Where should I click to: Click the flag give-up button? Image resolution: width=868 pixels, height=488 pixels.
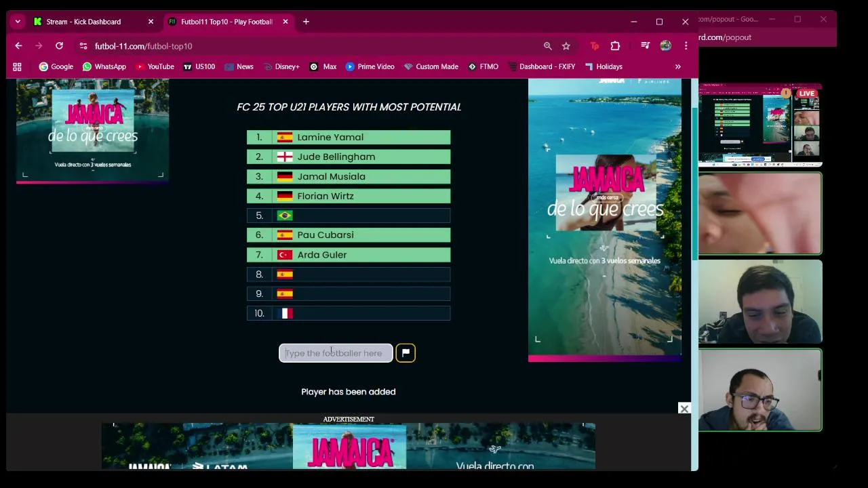(406, 353)
